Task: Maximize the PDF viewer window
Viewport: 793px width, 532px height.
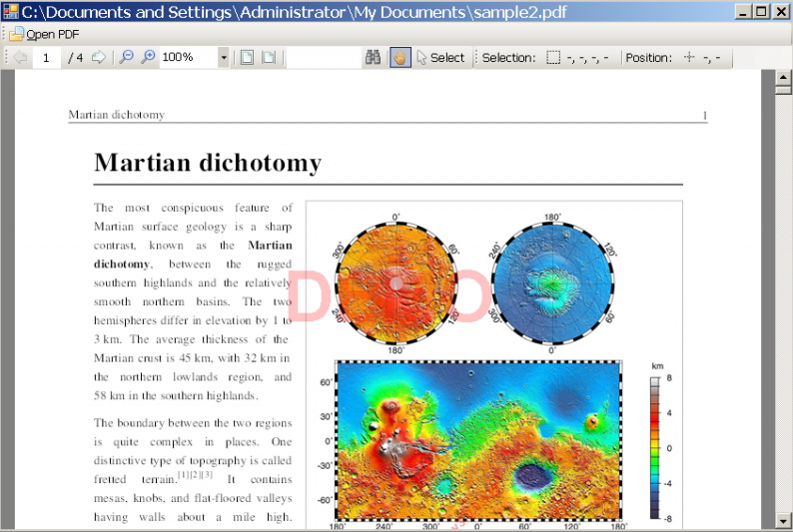Action: (x=762, y=12)
